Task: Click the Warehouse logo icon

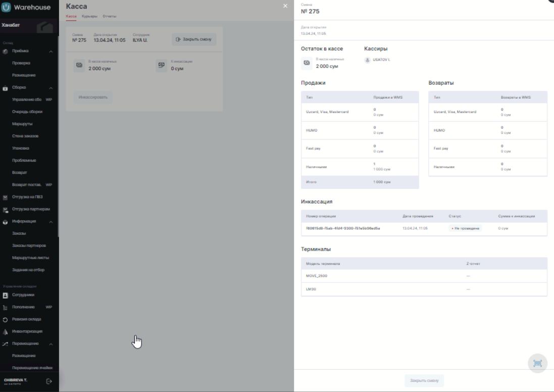Action: [6, 7]
